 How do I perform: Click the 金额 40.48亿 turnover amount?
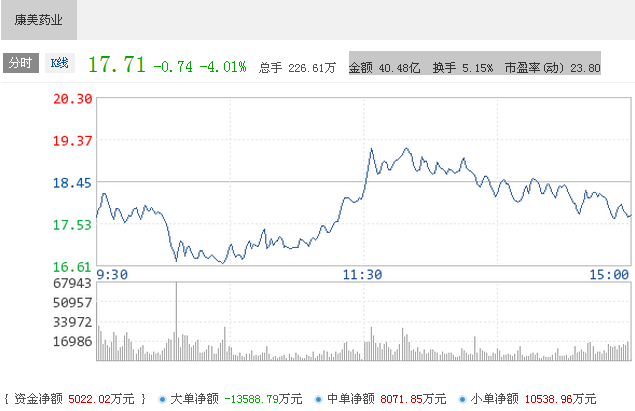385,68
